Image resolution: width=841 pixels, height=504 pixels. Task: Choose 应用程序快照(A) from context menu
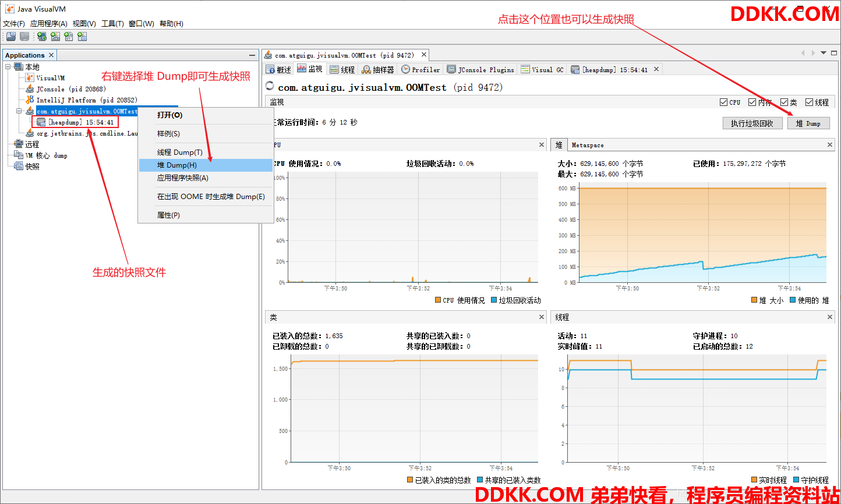point(206,178)
